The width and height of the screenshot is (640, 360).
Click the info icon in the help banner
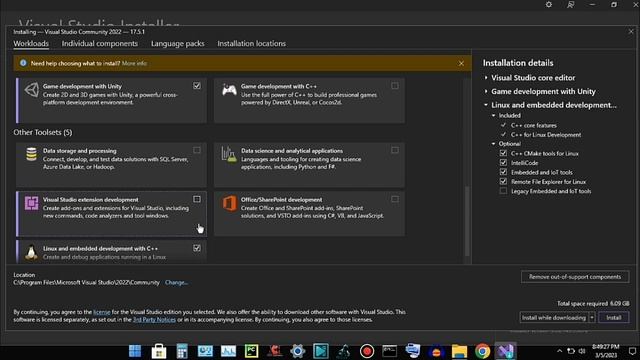point(23,63)
